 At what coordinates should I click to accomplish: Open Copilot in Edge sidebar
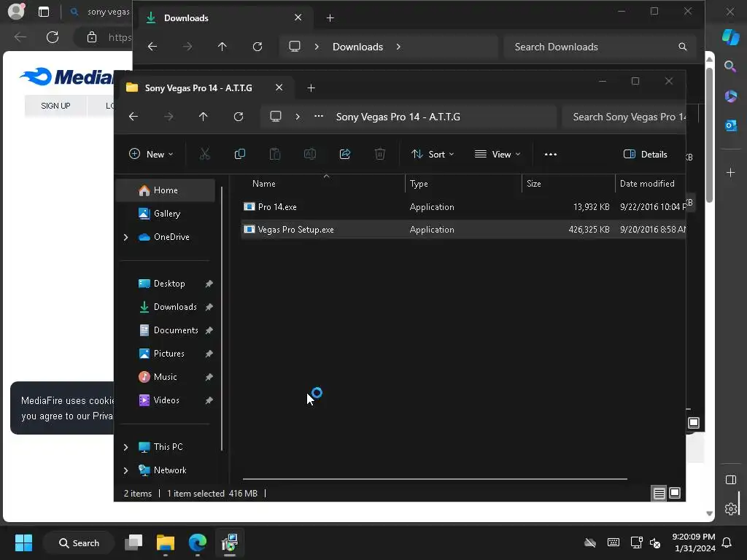click(730, 37)
